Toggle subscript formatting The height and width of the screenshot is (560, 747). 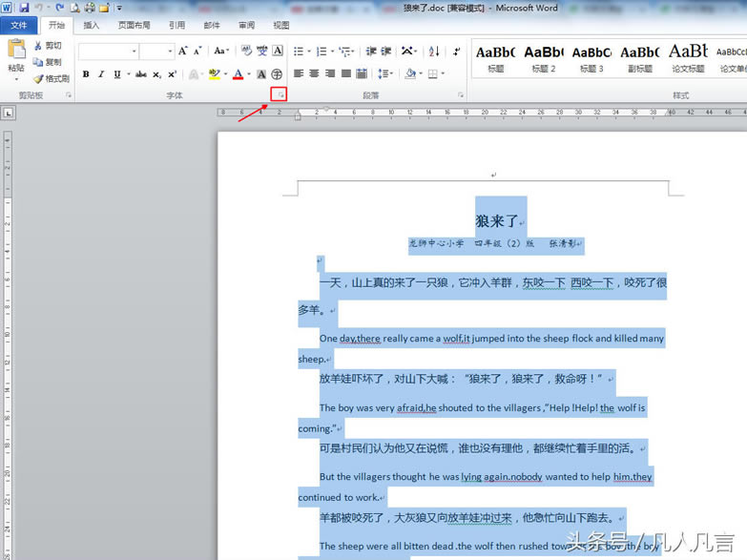157,74
